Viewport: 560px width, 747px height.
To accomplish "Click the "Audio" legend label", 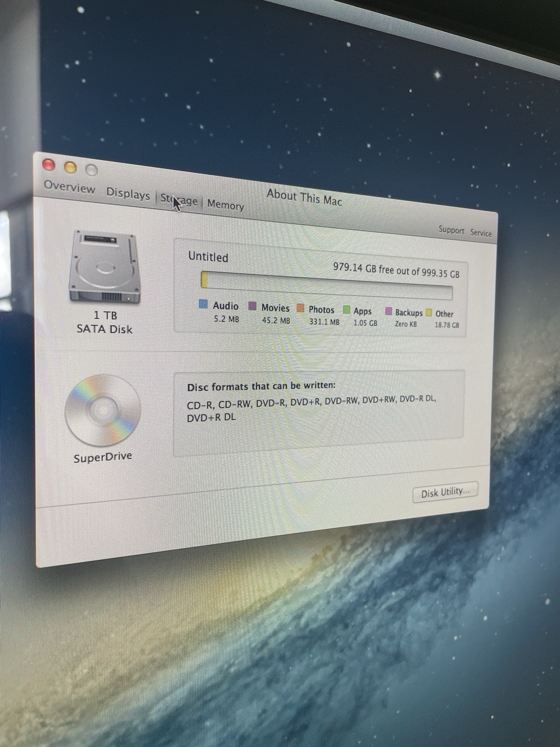I will point(226,305).
